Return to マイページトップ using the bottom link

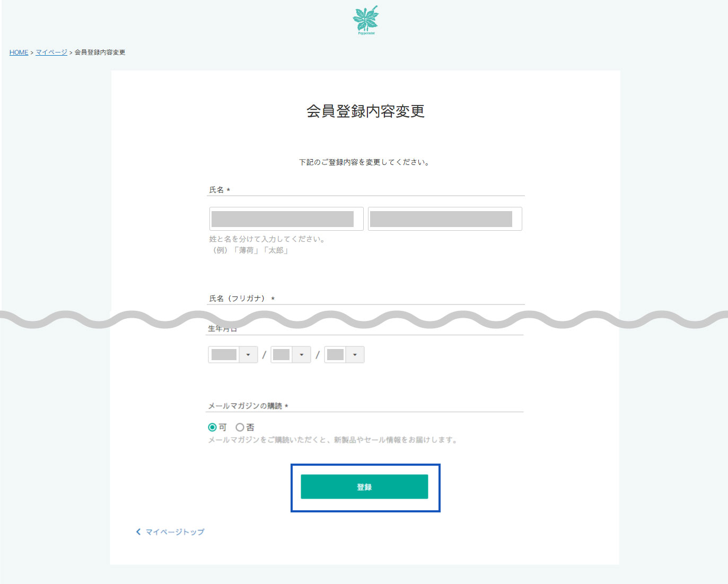(x=175, y=531)
